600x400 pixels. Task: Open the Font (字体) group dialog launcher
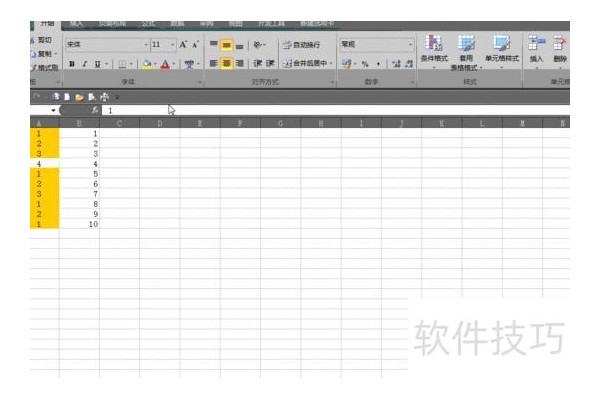coord(200,82)
